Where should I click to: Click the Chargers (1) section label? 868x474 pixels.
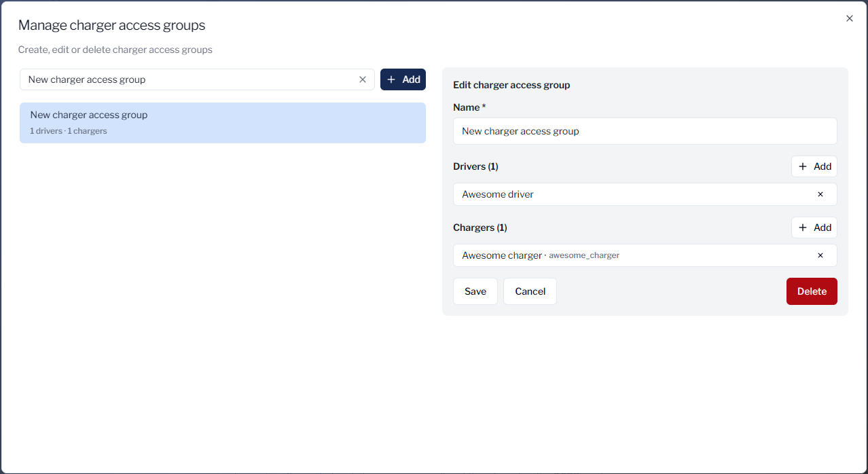[x=480, y=227]
